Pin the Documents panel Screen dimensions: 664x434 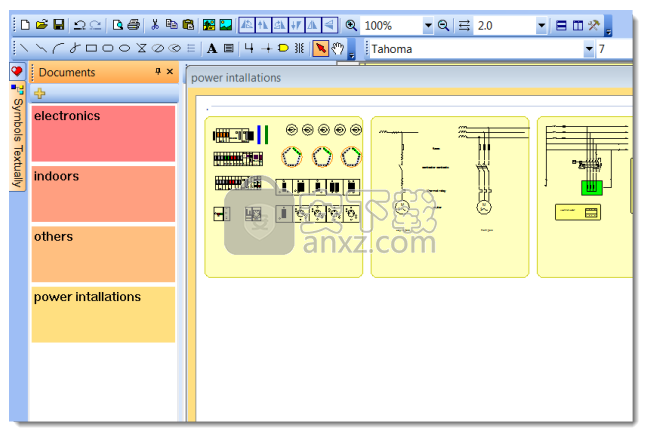click(x=158, y=72)
